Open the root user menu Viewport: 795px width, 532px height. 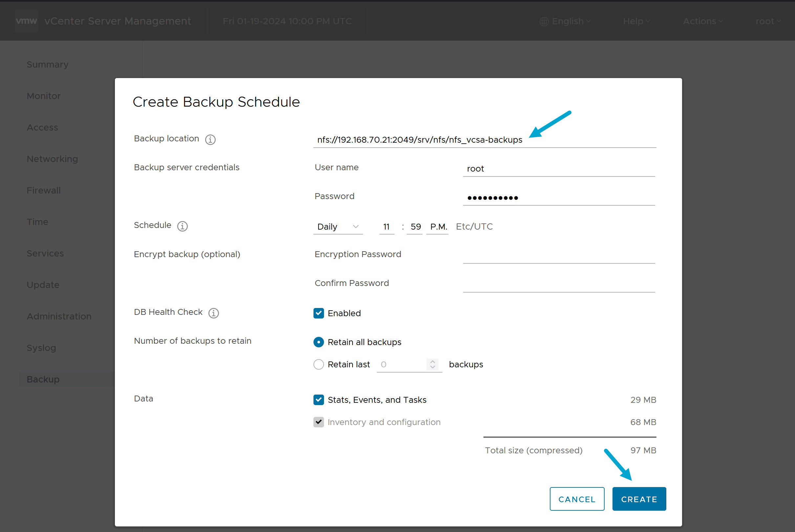click(767, 21)
